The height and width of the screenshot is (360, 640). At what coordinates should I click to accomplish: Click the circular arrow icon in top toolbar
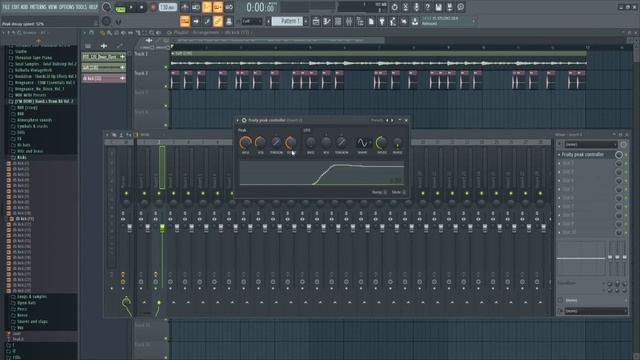[x=394, y=7]
